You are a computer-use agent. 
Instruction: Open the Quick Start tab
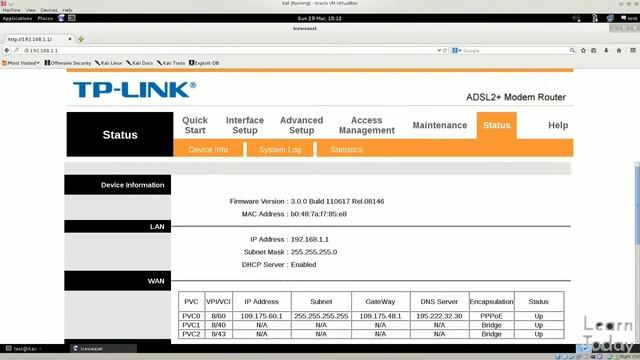(x=195, y=125)
